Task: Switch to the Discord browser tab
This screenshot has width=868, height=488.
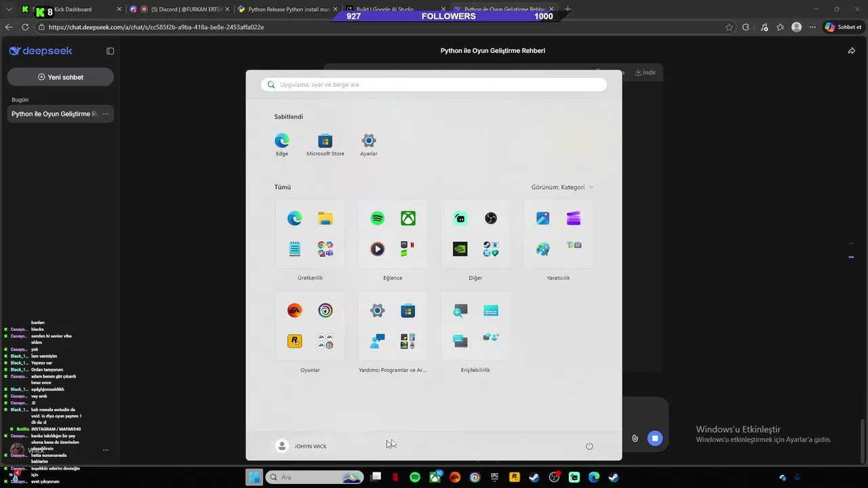Action: click(x=179, y=9)
